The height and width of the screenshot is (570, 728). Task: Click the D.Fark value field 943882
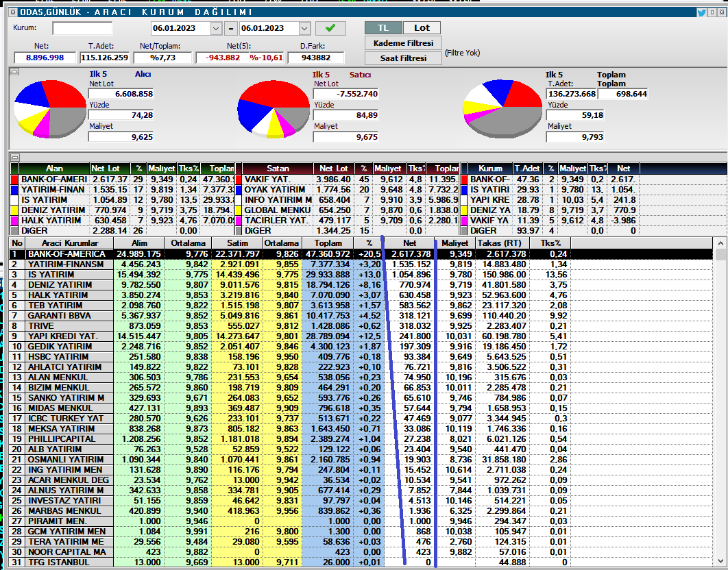316,58
